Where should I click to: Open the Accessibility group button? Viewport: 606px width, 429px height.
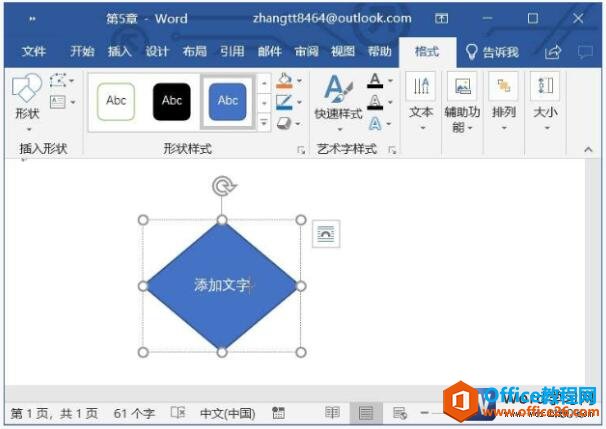(462, 102)
